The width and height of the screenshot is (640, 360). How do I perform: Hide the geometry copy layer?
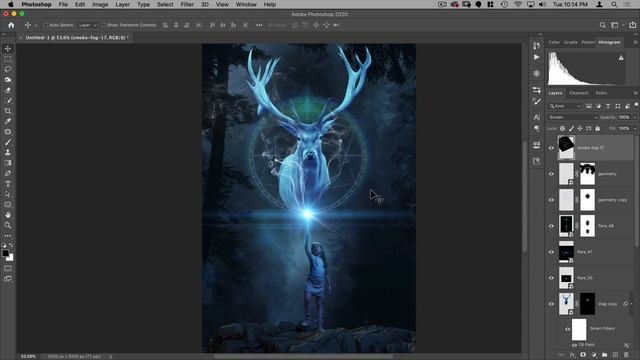[x=551, y=200]
